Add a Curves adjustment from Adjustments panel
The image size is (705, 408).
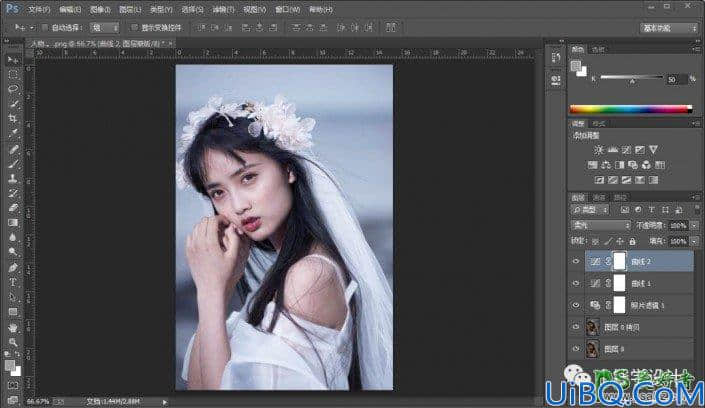click(626, 150)
